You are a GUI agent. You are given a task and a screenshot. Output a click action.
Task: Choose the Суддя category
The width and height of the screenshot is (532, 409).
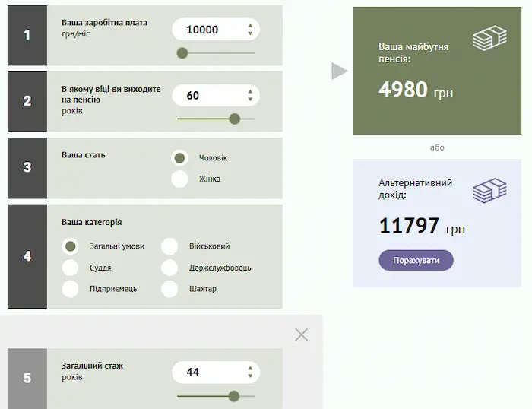point(70,268)
